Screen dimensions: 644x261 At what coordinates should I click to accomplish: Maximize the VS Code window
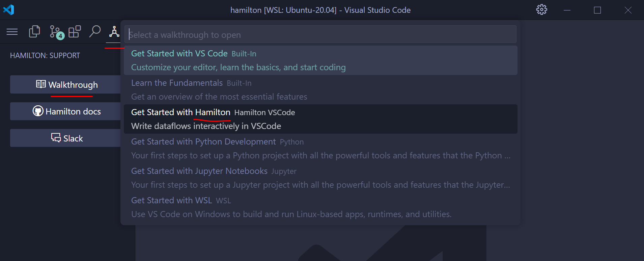pos(597,10)
